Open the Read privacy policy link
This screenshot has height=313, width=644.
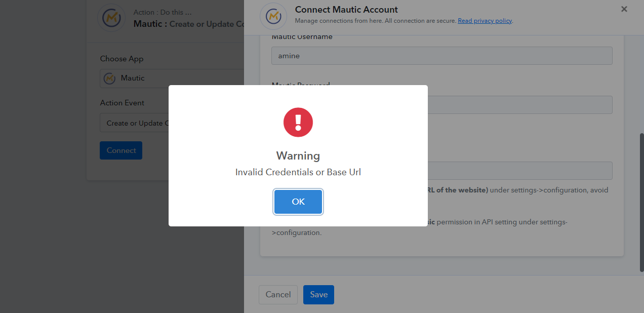click(485, 21)
